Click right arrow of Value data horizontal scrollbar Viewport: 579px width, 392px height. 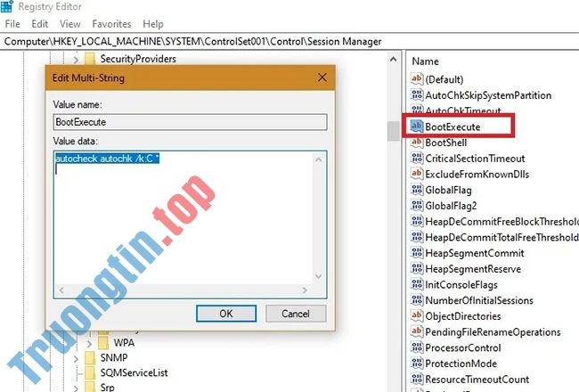point(305,290)
